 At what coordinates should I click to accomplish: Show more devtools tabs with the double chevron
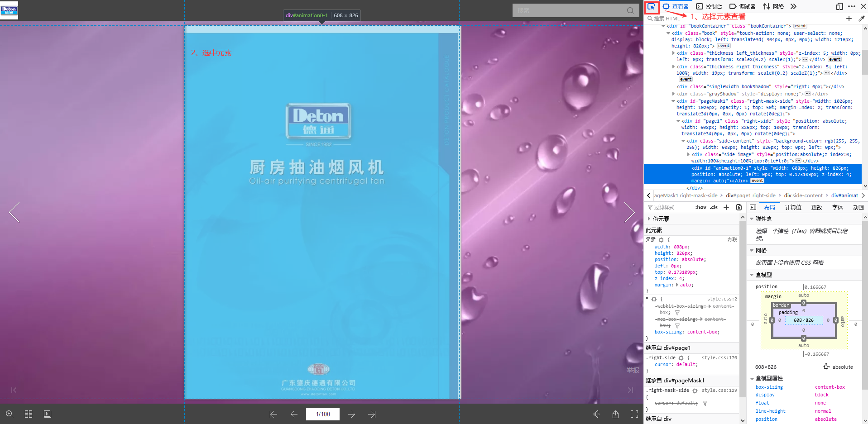click(793, 6)
